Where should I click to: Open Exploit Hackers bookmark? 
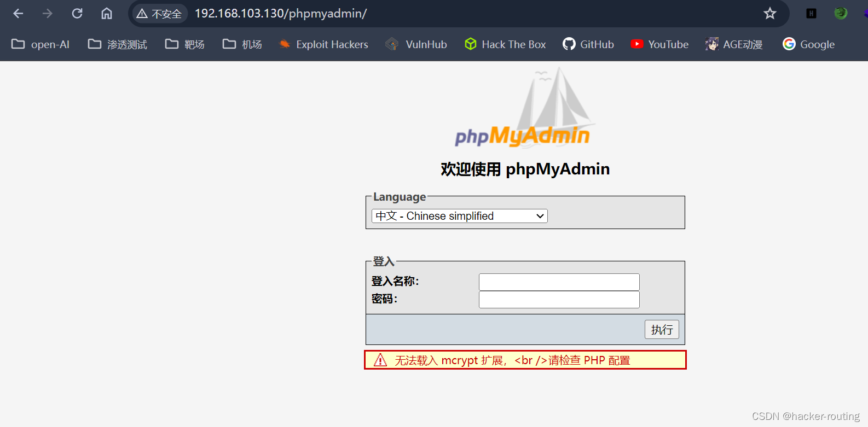[x=323, y=44]
